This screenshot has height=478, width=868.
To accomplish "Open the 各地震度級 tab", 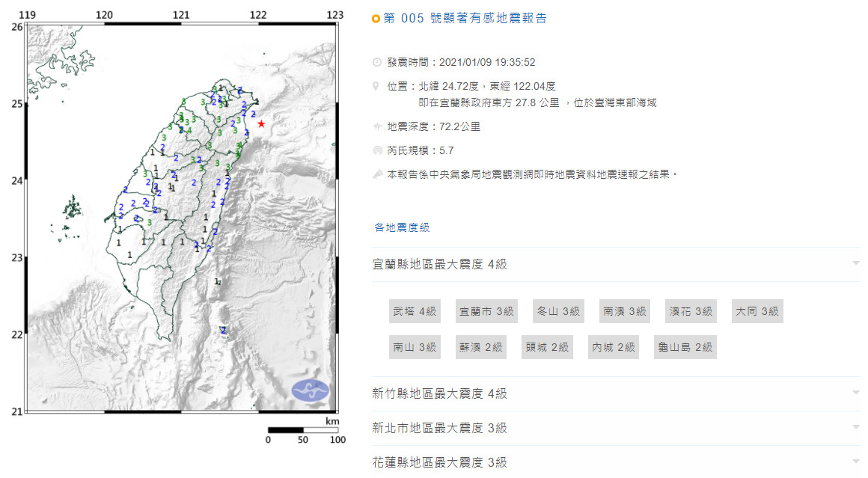I will click(x=402, y=227).
